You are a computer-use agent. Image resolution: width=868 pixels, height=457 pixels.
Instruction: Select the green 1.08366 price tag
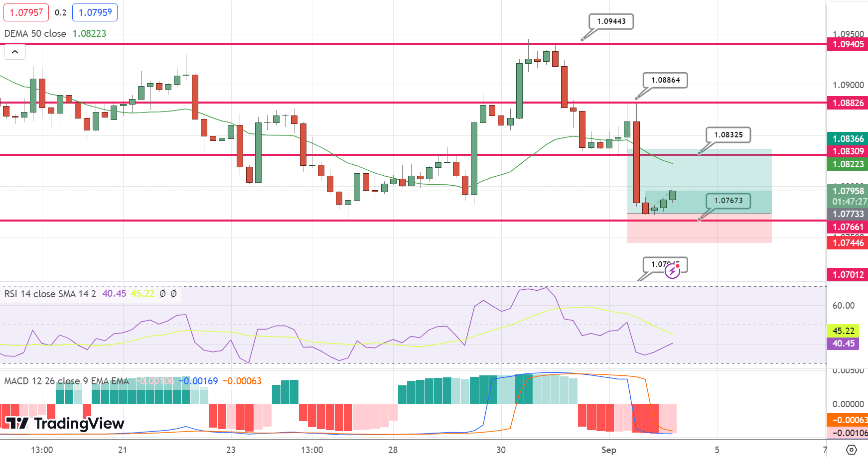click(x=848, y=139)
